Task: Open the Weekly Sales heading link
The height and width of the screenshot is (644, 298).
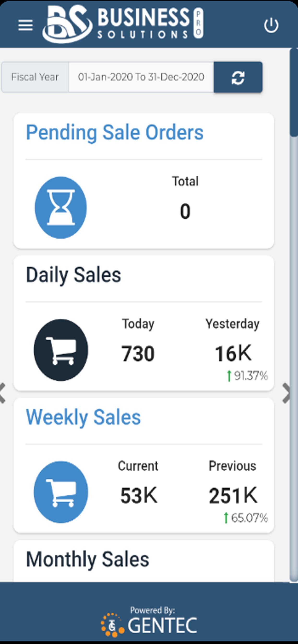Action: click(83, 417)
